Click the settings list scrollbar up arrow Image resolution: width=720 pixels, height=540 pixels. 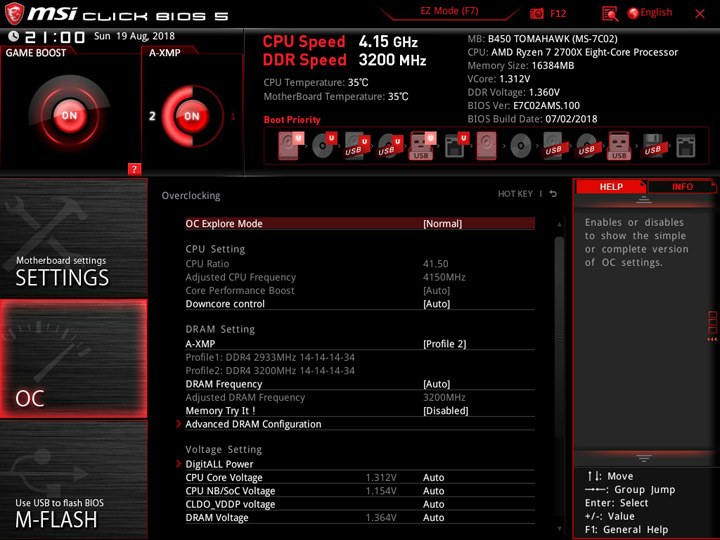click(x=559, y=225)
